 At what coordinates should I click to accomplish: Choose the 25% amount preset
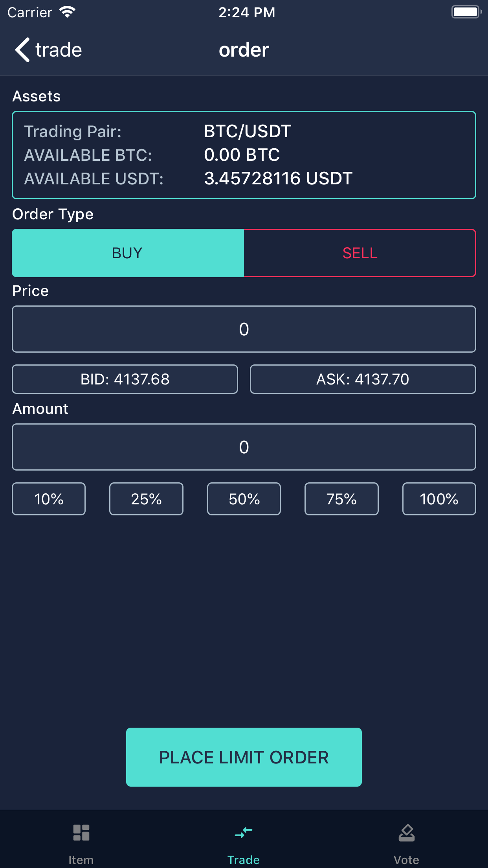(x=146, y=499)
